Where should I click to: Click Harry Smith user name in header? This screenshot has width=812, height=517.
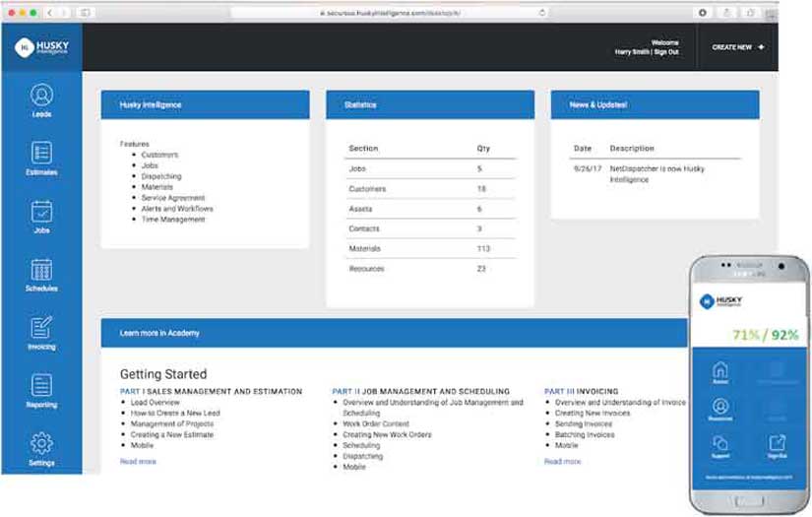(x=632, y=52)
